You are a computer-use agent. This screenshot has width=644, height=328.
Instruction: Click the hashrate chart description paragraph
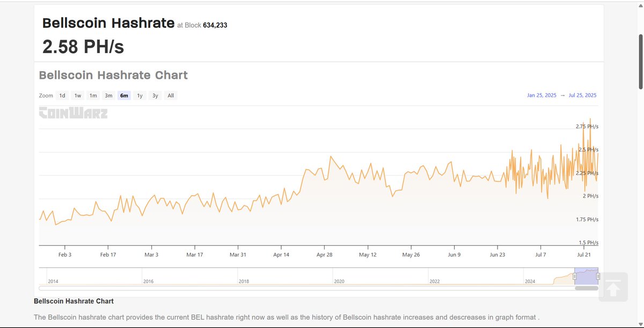click(x=287, y=317)
